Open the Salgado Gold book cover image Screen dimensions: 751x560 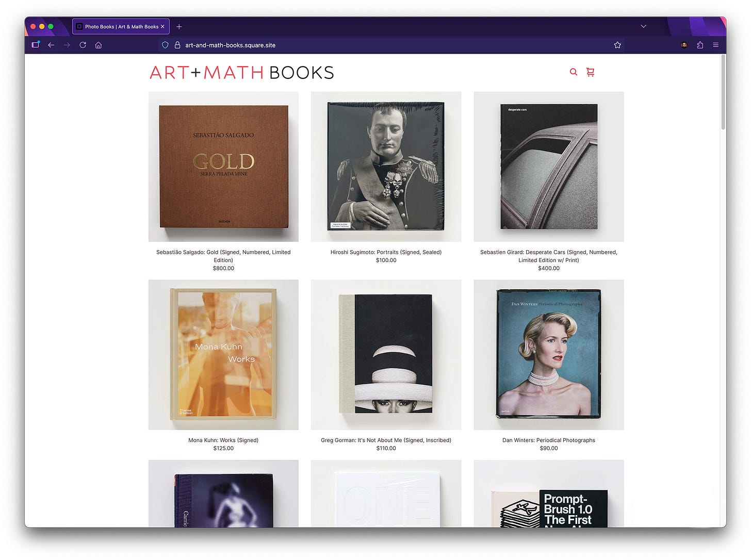coord(223,167)
